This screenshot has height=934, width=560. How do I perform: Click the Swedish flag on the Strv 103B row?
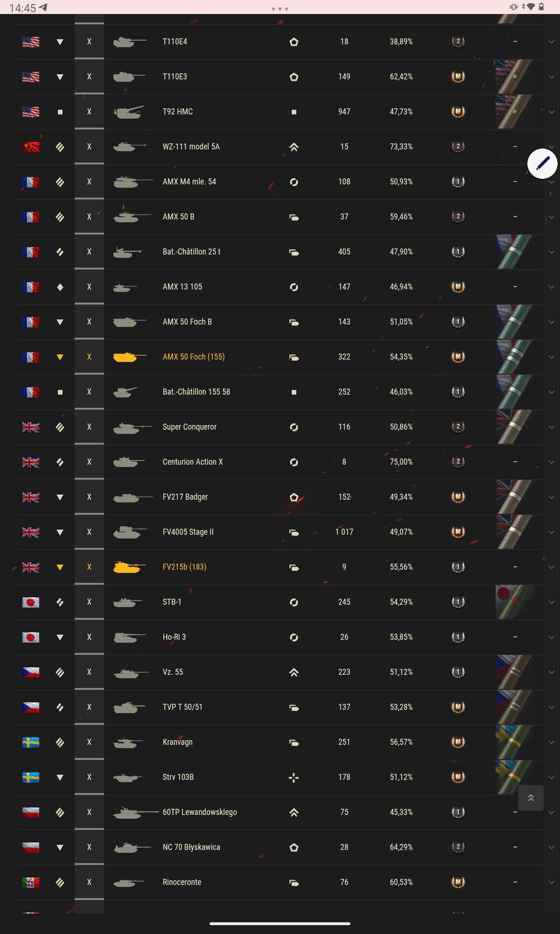pos(31,778)
